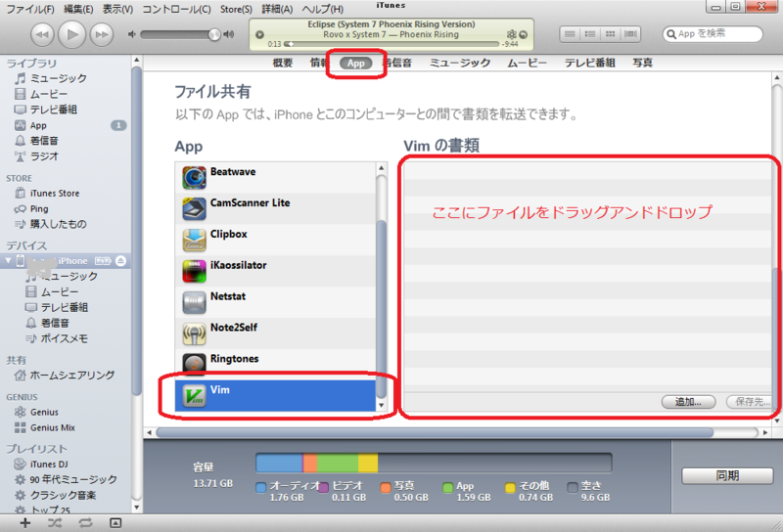Click the Play button
The width and height of the screenshot is (783, 532).
click(x=72, y=34)
